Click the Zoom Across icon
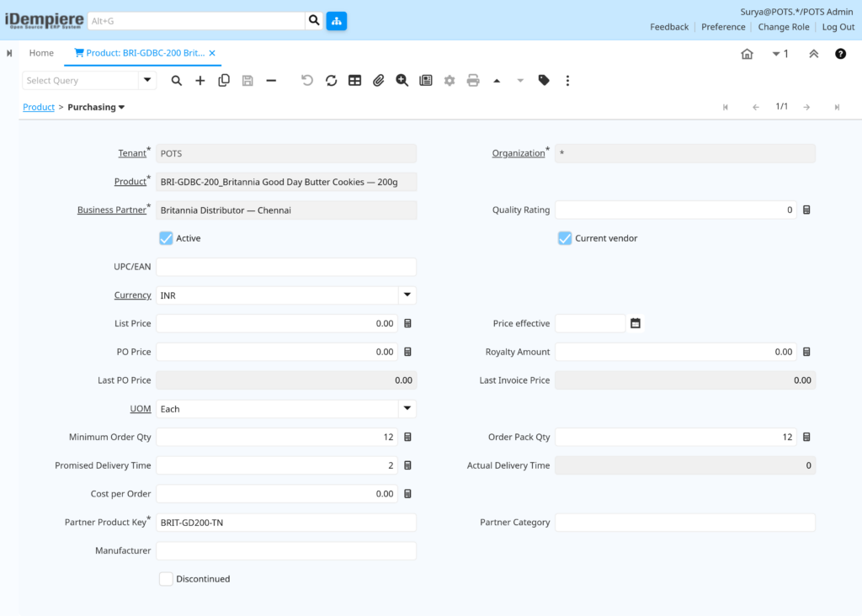The image size is (862, 616). (x=402, y=81)
